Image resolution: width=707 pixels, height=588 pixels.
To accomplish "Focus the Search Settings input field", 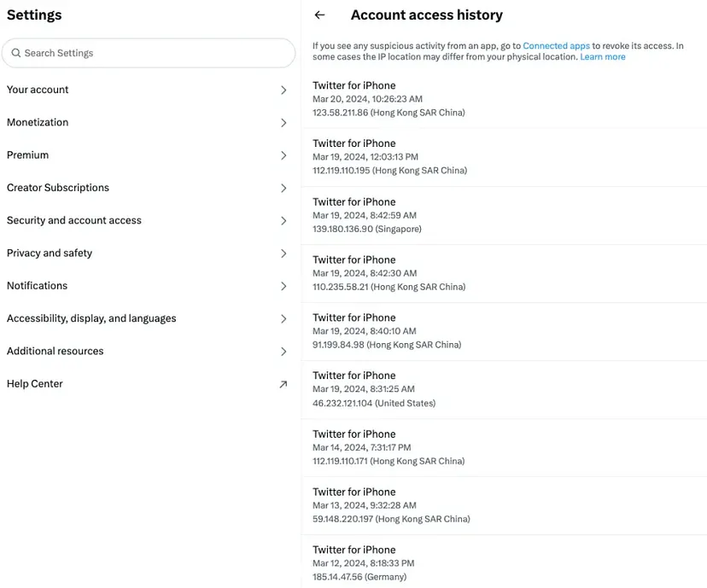I will point(154,53).
